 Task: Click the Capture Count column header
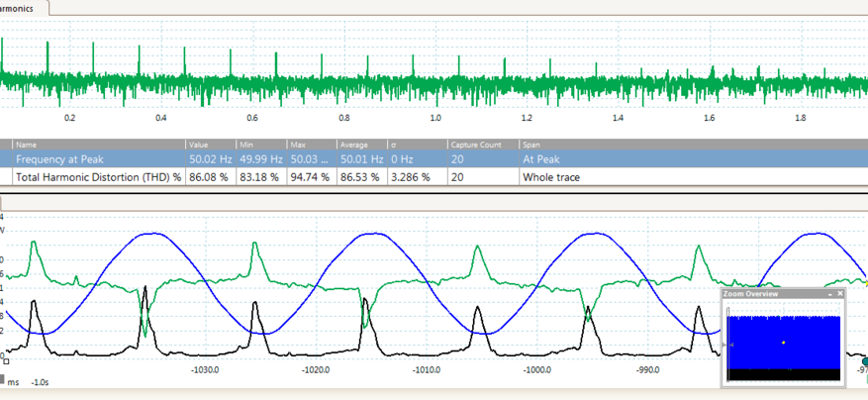point(483,145)
